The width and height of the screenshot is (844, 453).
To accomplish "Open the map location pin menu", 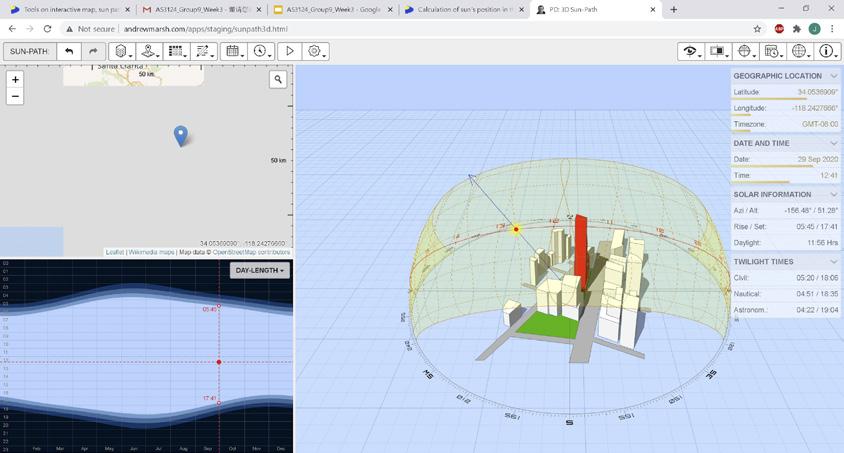I will 149,51.
